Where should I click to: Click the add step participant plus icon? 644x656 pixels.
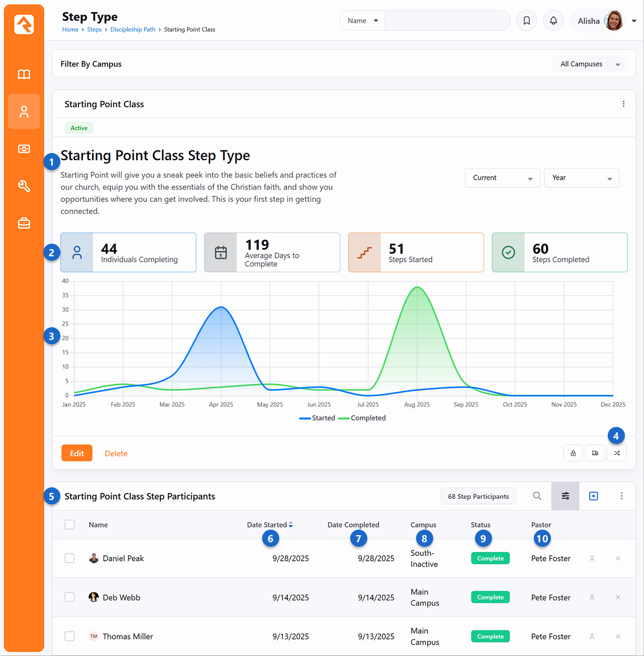coord(594,496)
